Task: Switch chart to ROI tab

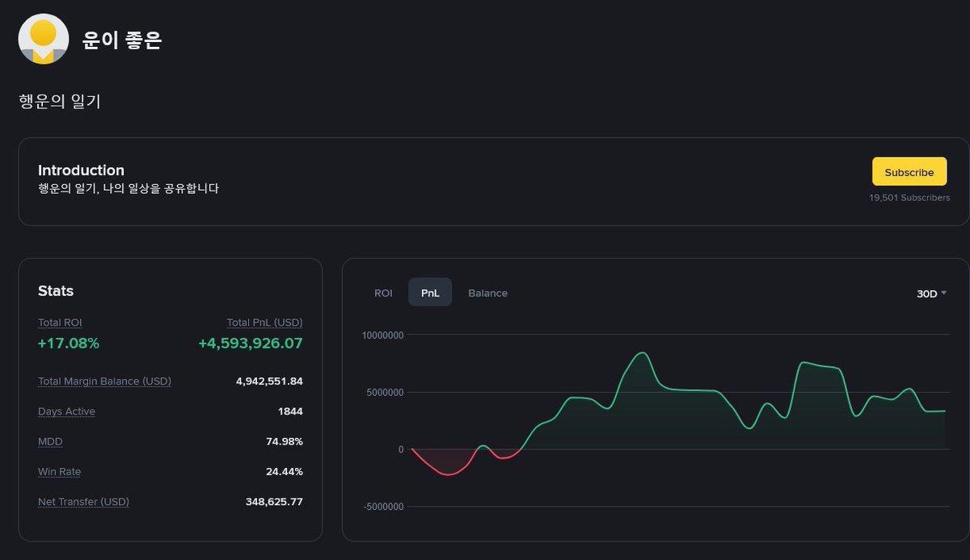Action: coord(383,293)
